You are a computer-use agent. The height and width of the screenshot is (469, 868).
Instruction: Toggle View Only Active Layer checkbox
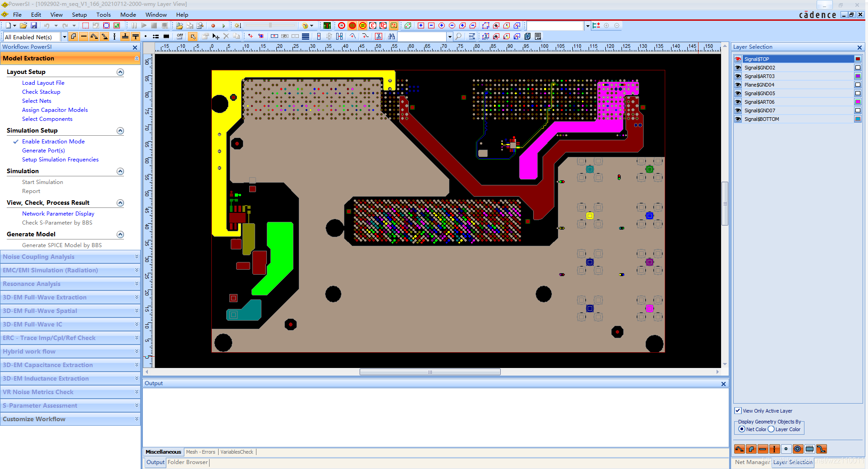738,411
